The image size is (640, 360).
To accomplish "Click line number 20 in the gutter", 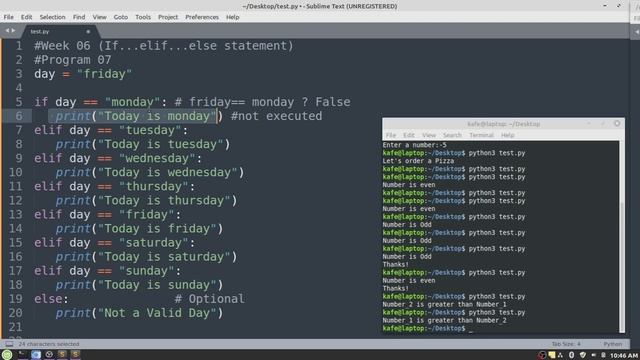I will pos(16,313).
